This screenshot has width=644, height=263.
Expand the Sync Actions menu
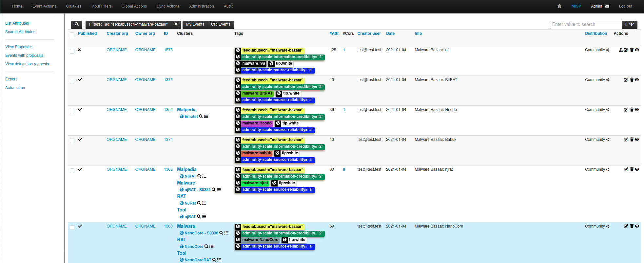pos(168,6)
